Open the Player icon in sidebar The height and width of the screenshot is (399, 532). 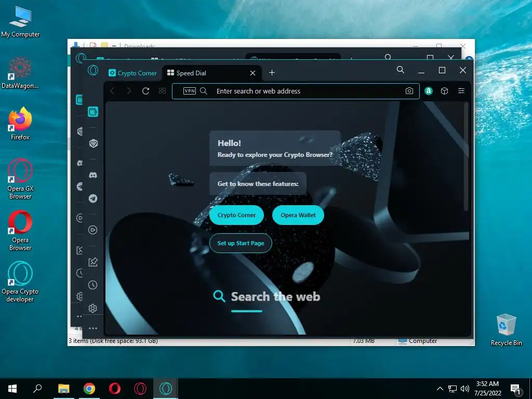coord(93,230)
